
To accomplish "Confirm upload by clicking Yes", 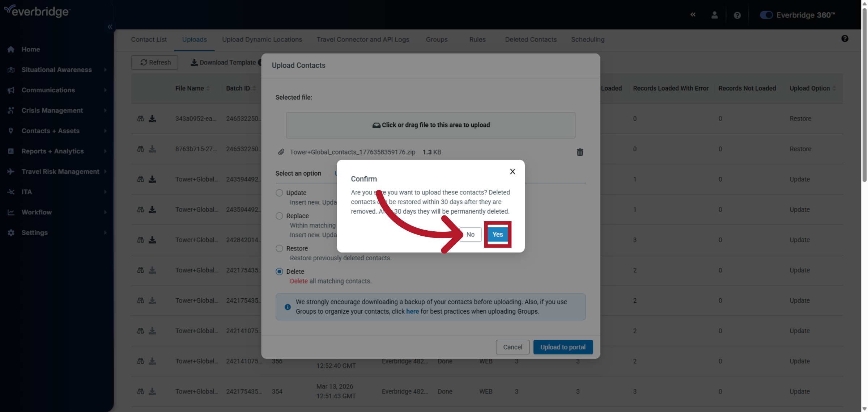I will click(x=497, y=235).
